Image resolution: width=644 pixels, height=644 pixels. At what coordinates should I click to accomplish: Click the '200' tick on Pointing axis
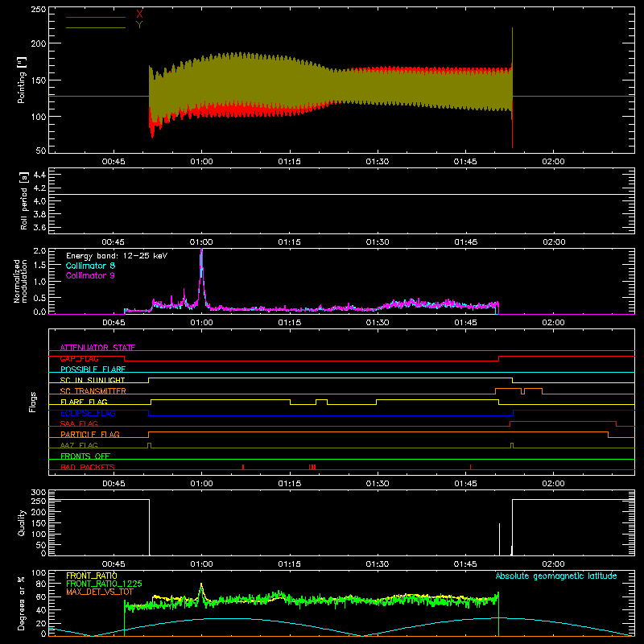pos(39,43)
